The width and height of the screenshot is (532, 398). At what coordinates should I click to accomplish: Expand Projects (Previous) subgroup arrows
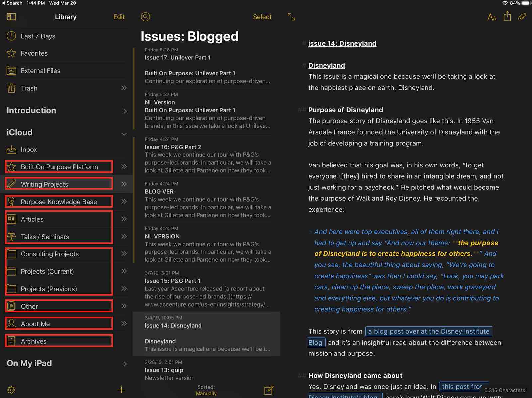(124, 288)
